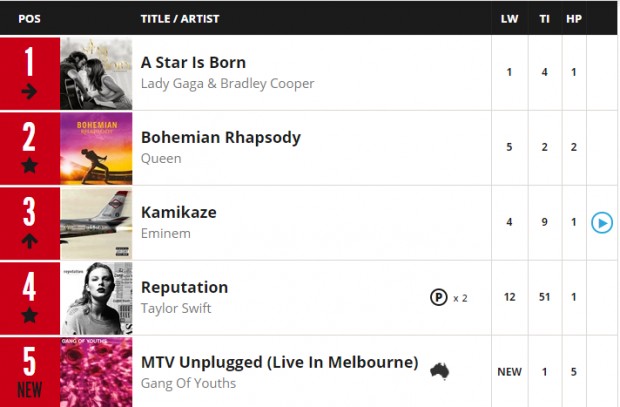The height and width of the screenshot is (407, 620).
Task: Click the LW column header
Action: 509,19
